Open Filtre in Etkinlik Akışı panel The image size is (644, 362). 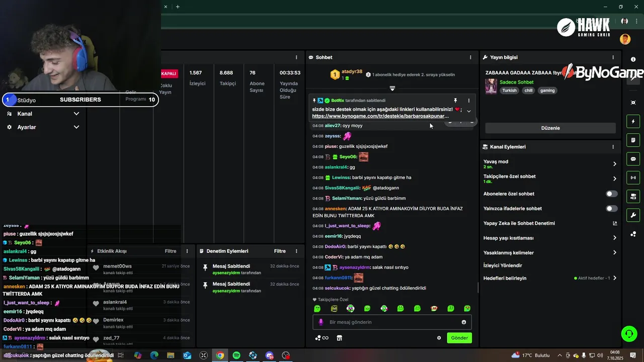pos(171,251)
